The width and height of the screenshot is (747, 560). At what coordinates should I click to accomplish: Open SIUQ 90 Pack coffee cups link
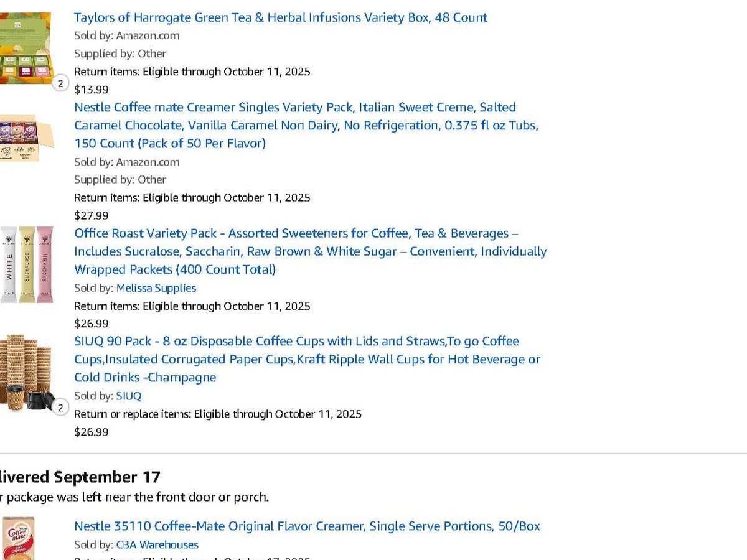pyautogui.click(x=307, y=359)
